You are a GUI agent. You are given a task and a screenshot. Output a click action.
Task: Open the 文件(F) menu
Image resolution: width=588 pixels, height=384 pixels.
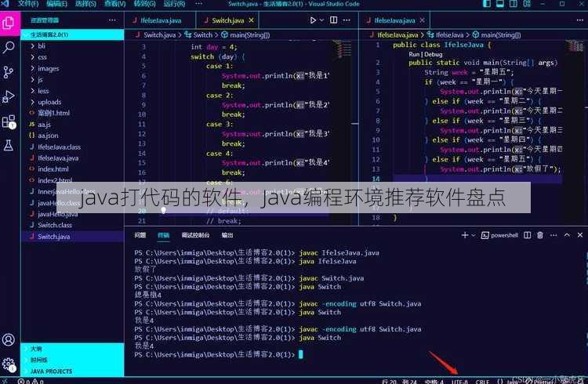28,4
